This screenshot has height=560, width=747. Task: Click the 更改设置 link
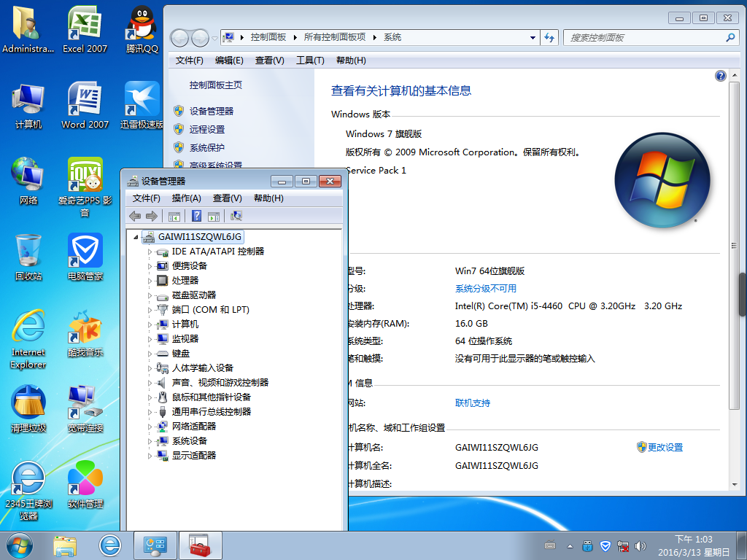(665, 447)
